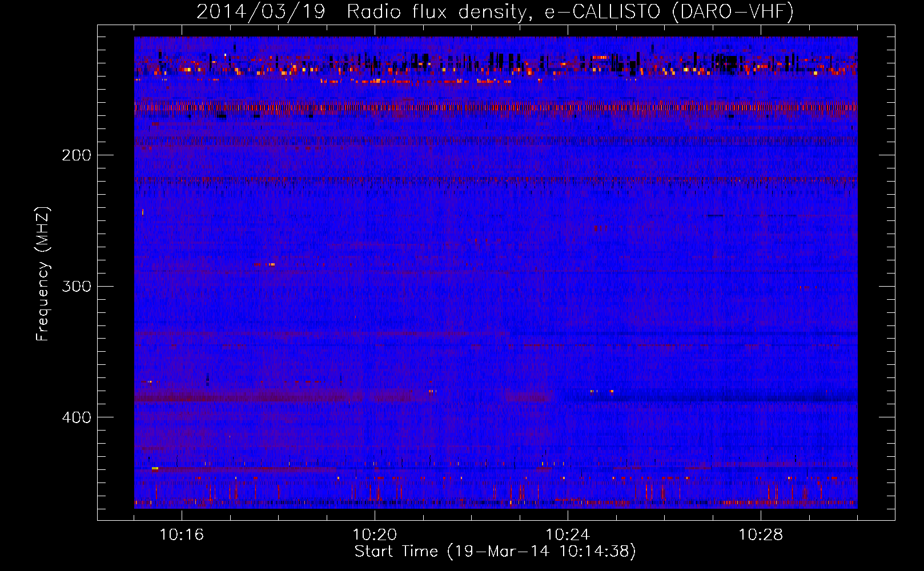Click the "10:20" time tick label
This screenshot has height=571, width=924.
click(x=375, y=534)
